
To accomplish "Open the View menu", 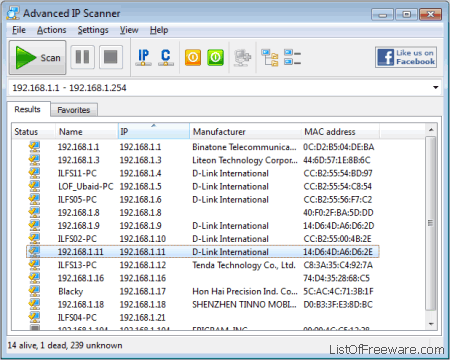I will click(x=129, y=30).
